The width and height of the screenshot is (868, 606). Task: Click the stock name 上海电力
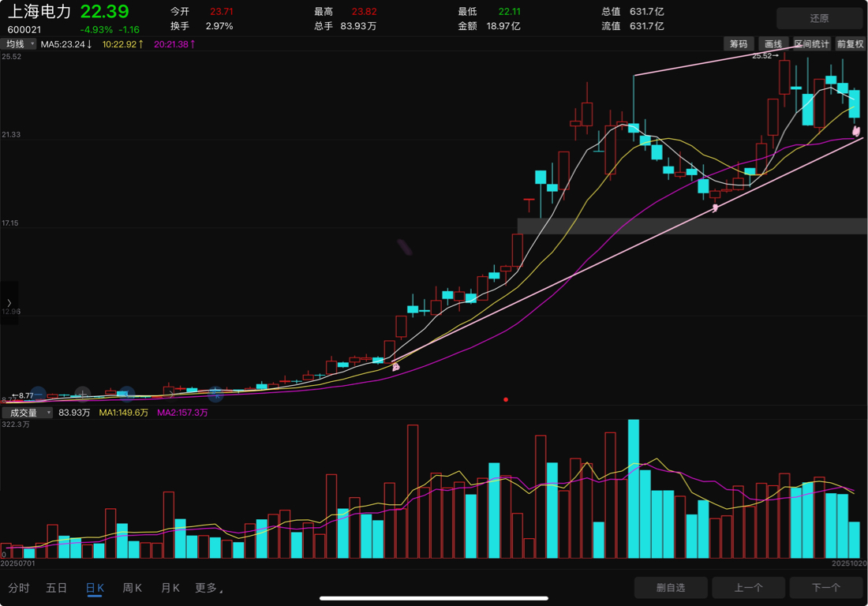pyautogui.click(x=39, y=12)
